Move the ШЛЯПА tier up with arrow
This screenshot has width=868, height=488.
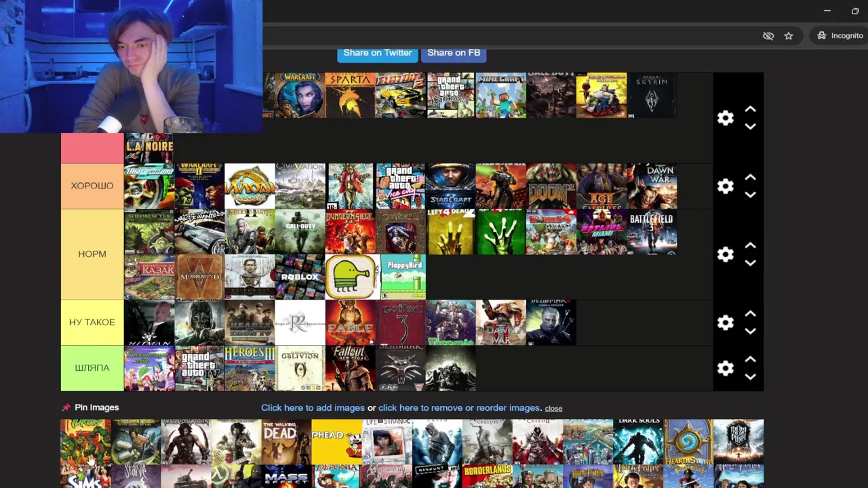click(750, 359)
